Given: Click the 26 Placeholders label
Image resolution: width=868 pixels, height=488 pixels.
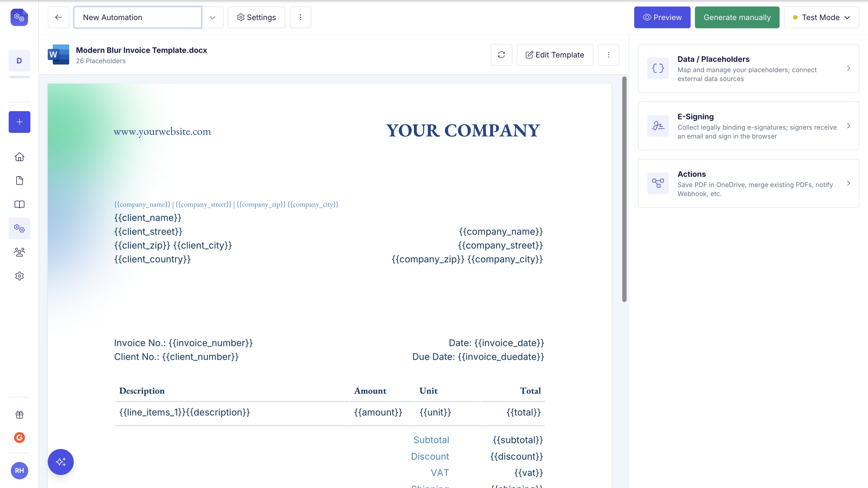Looking at the screenshot, I should [101, 61].
